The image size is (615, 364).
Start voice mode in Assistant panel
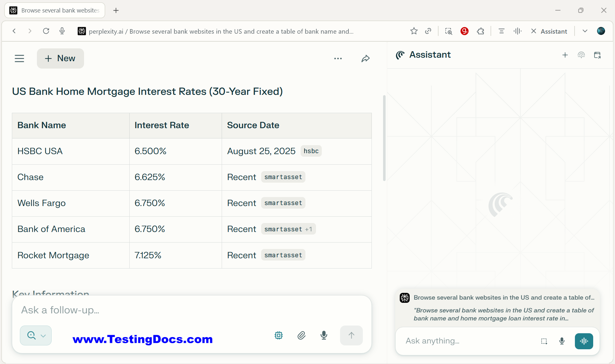coord(584,341)
